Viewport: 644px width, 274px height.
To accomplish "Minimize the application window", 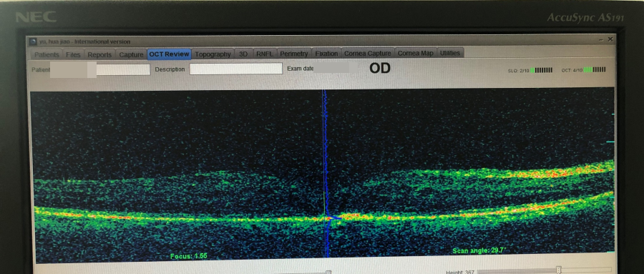I will pos(601,40).
